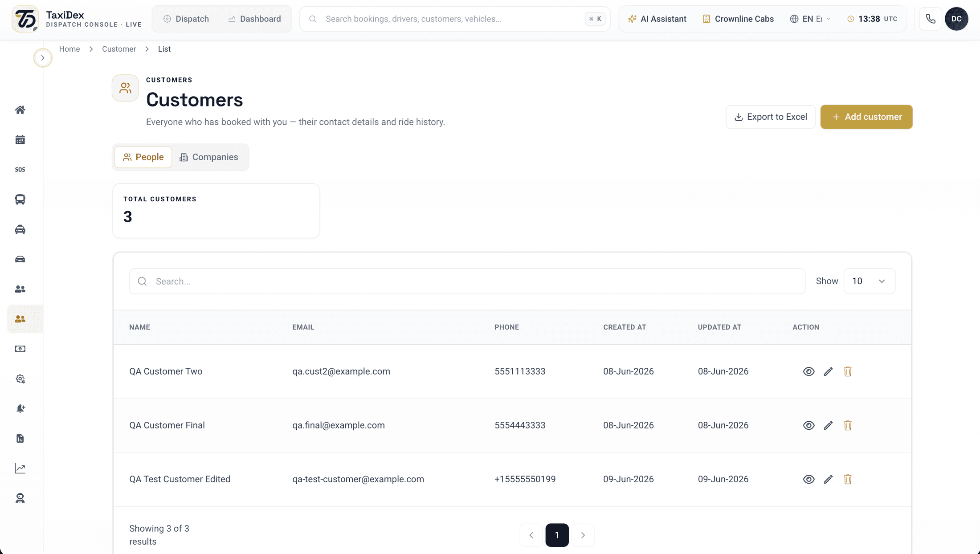This screenshot has width=980, height=554.
Task: Open the analytics chart sidebar icon
Action: pos(20,468)
